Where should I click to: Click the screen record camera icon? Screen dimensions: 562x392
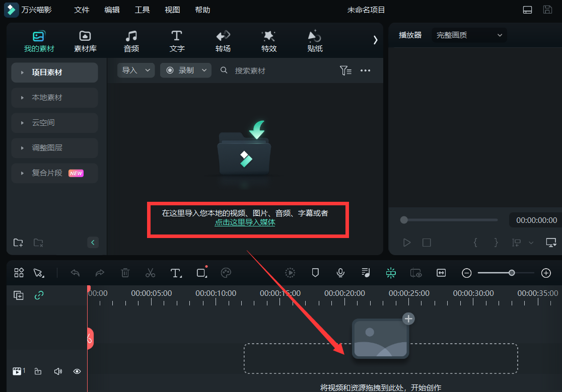pyautogui.click(x=416, y=273)
